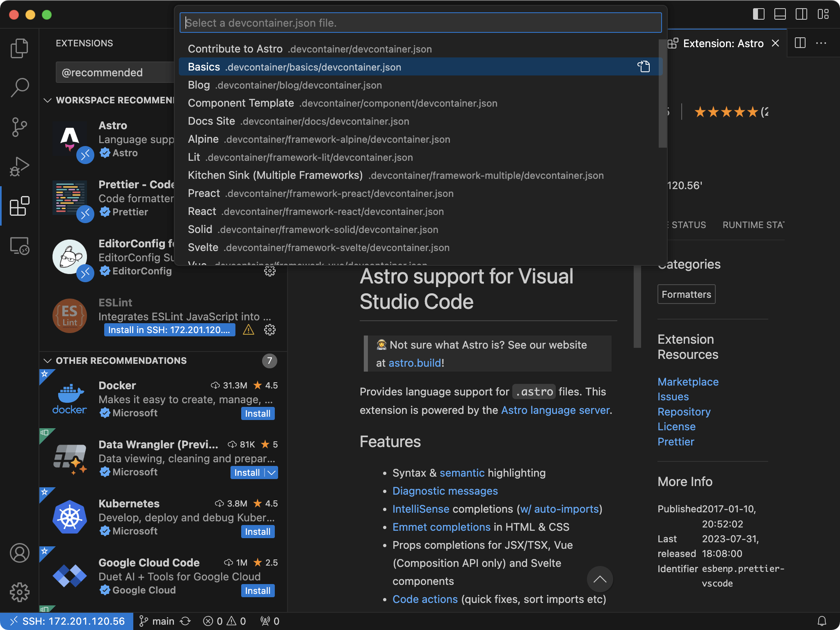Open Diagnostic messages feature link
This screenshot has height=630, width=840.
point(445,491)
